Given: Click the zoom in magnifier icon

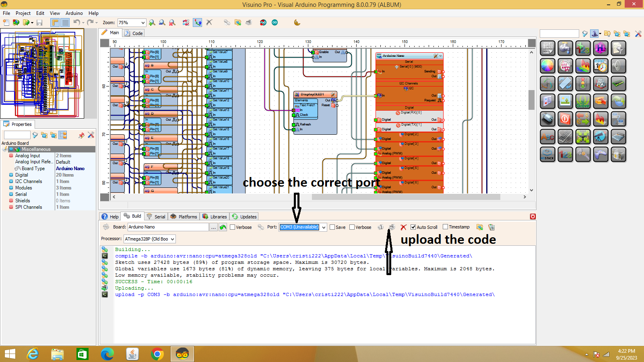Looking at the screenshot, I should tap(152, 23).
